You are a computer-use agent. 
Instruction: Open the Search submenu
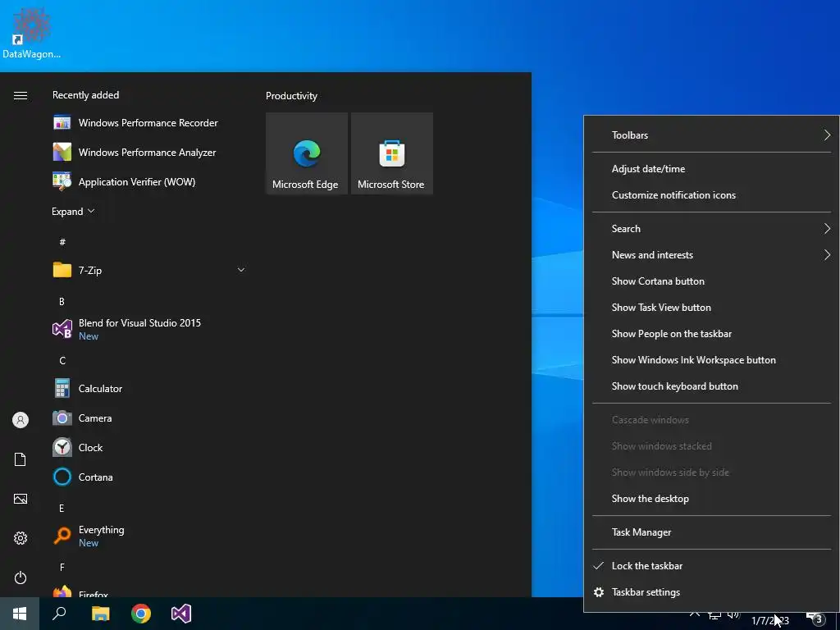pyautogui.click(x=711, y=229)
